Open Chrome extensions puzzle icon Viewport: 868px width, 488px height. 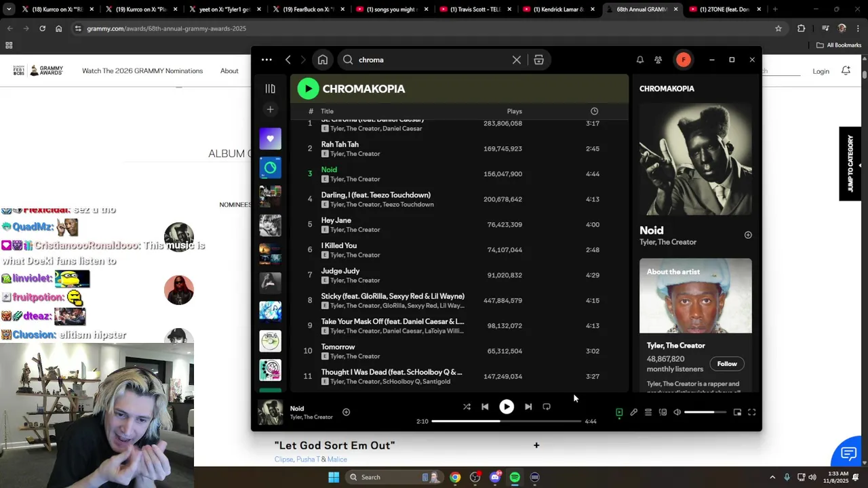802,28
